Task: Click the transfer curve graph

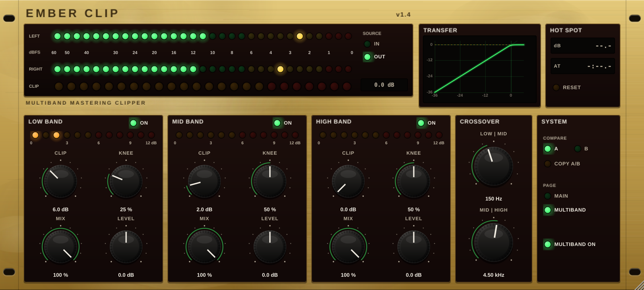Action: pyautogui.click(x=479, y=69)
